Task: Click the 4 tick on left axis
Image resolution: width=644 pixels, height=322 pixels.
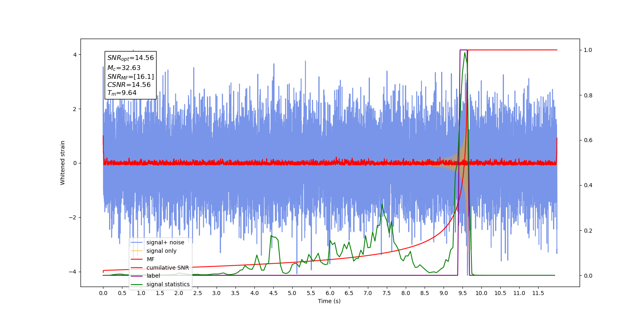Action: click(x=75, y=55)
